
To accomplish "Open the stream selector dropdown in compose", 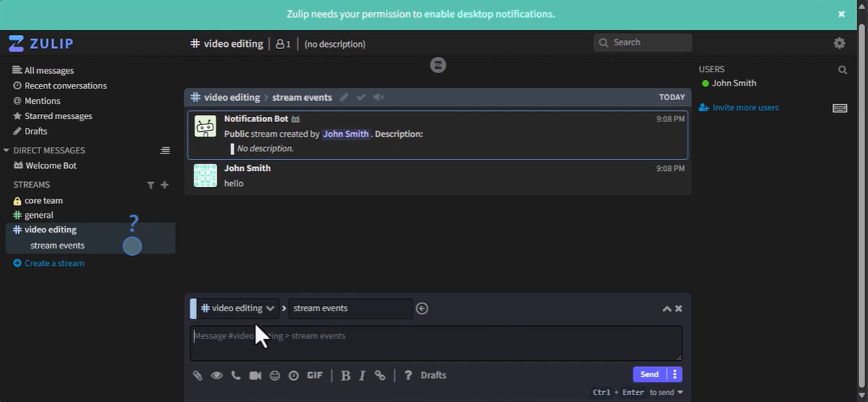I will coord(237,308).
